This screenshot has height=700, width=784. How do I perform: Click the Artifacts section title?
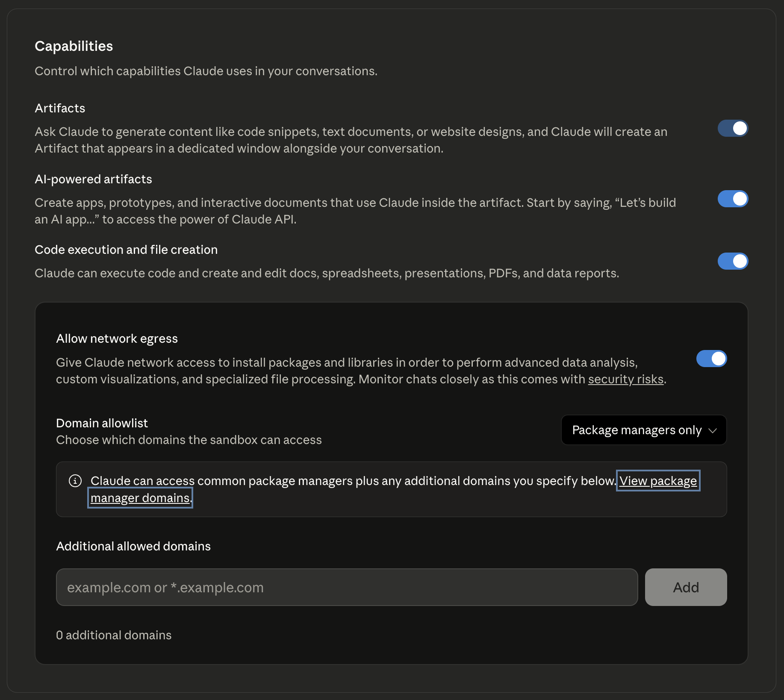(x=60, y=108)
